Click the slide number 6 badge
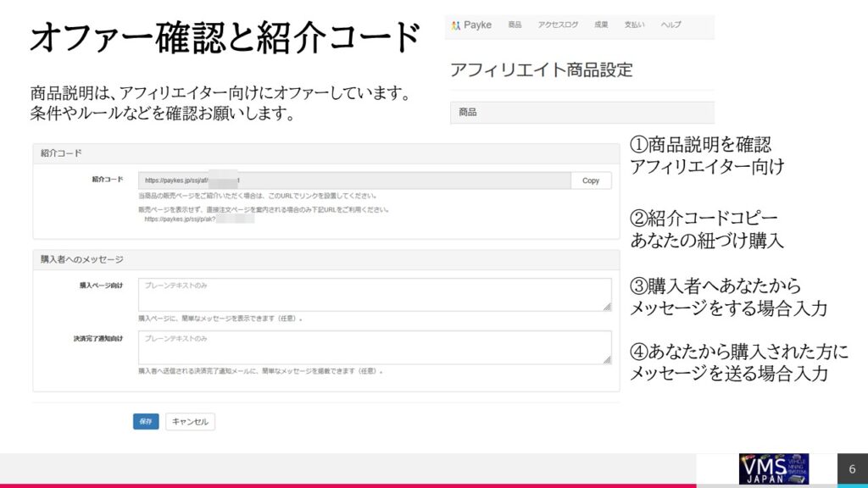 click(852, 469)
